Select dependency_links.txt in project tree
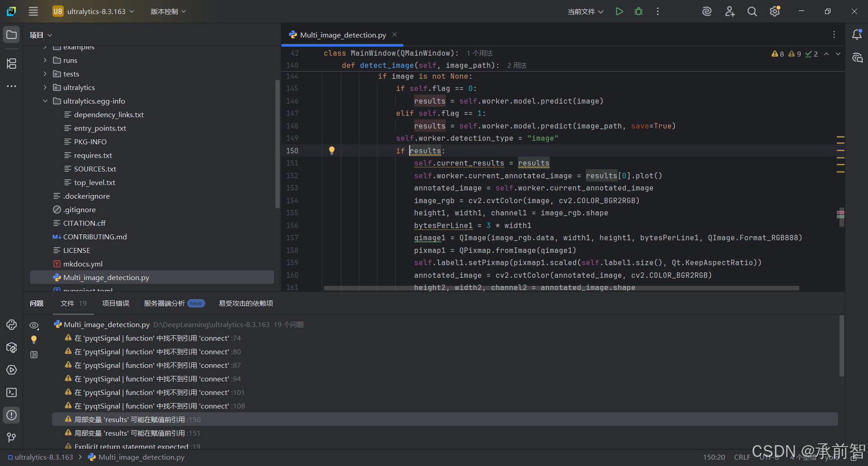868x466 pixels. tap(109, 114)
